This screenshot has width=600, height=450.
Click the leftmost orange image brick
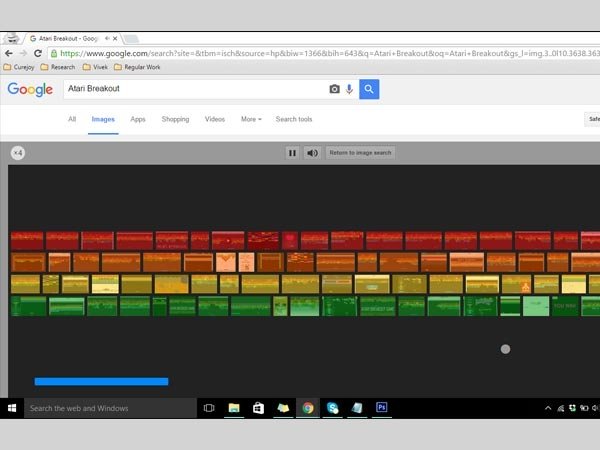tap(28, 262)
